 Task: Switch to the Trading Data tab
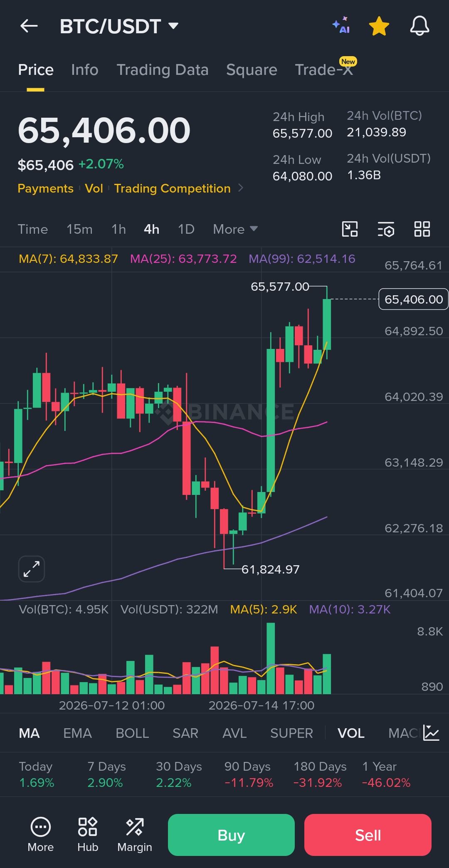[163, 70]
